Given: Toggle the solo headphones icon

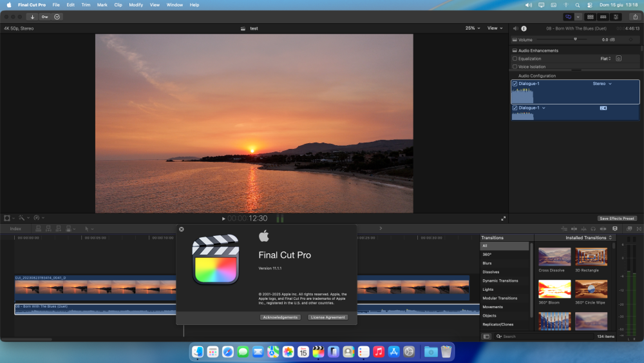Looking at the screenshot, I should pyautogui.click(x=593, y=229).
